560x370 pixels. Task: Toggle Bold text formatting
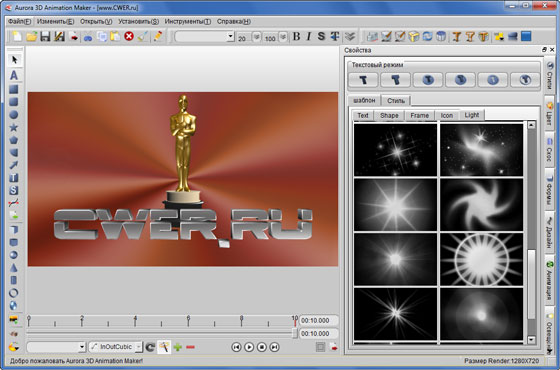pos(296,36)
